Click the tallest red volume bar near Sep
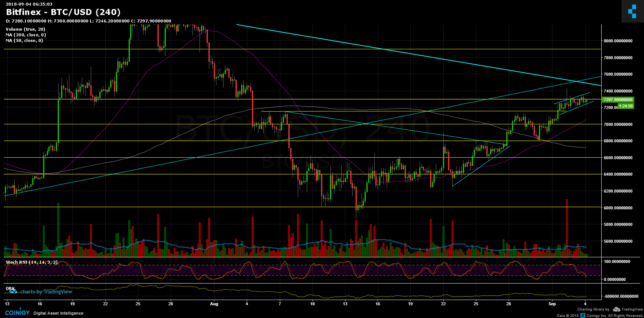The width and height of the screenshot is (644, 318). click(x=567, y=228)
